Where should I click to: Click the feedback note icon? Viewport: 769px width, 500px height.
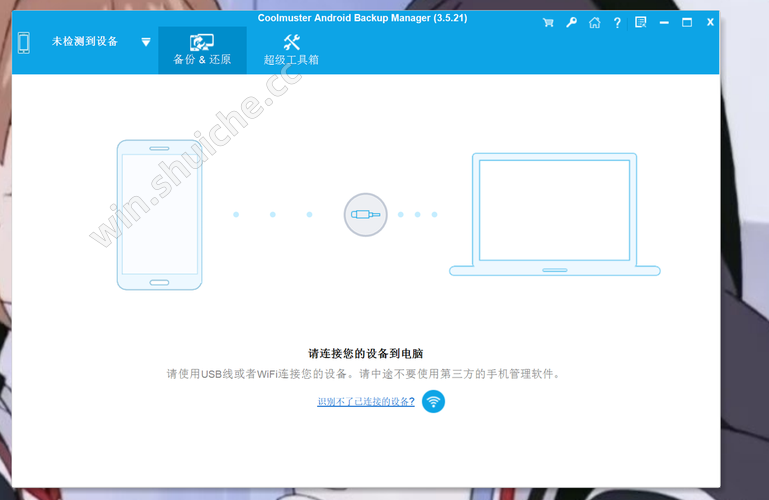641,23
